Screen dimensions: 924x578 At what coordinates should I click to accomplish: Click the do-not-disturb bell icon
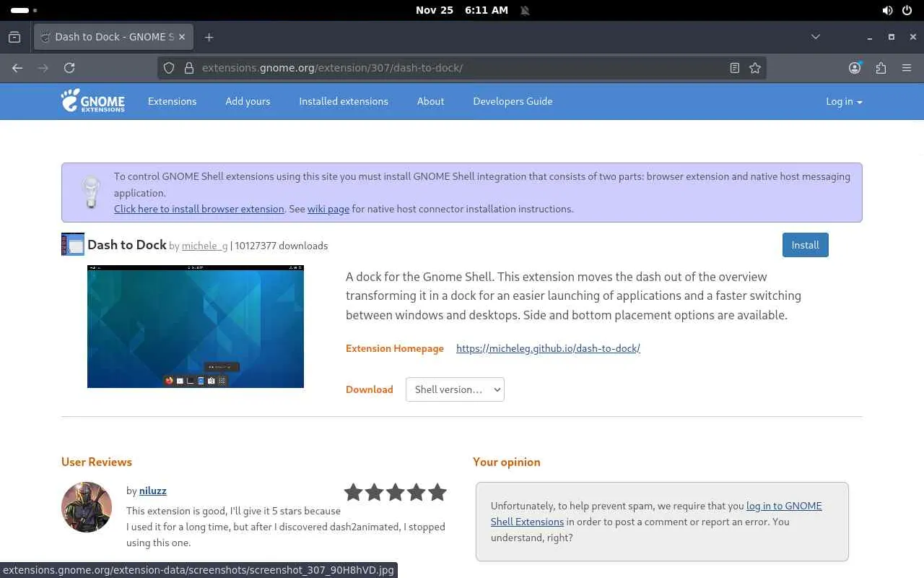coord(525,10)
